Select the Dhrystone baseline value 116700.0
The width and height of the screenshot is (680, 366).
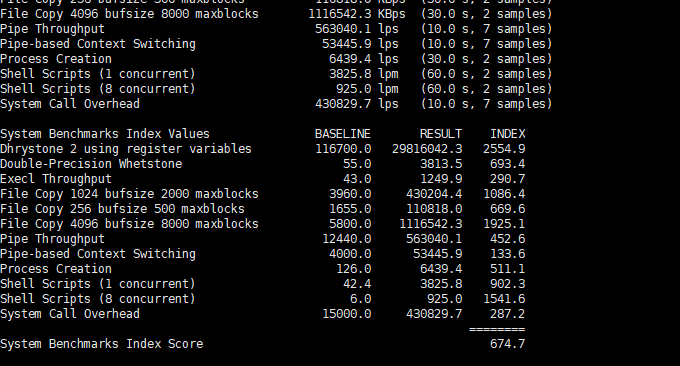click(x=343, y=149)
